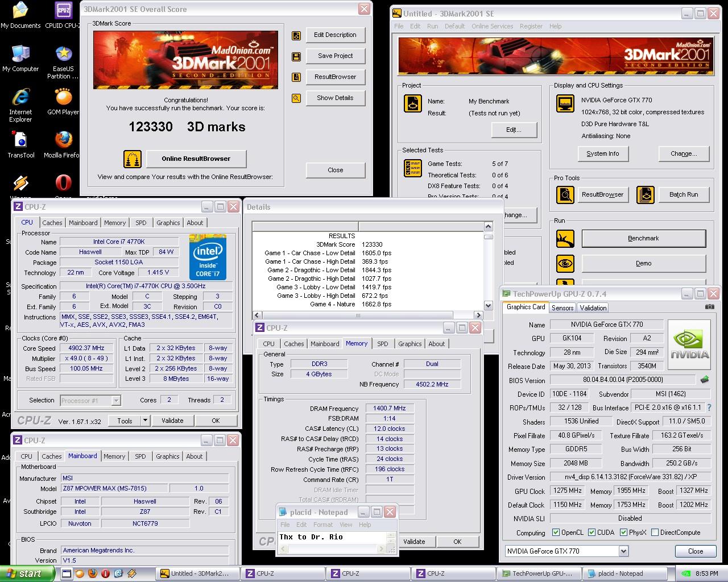This screenshot has height=582, width=728.
Task: Switch to SPD tab in memory CPU-Z
Action: (x=383, y=344)
